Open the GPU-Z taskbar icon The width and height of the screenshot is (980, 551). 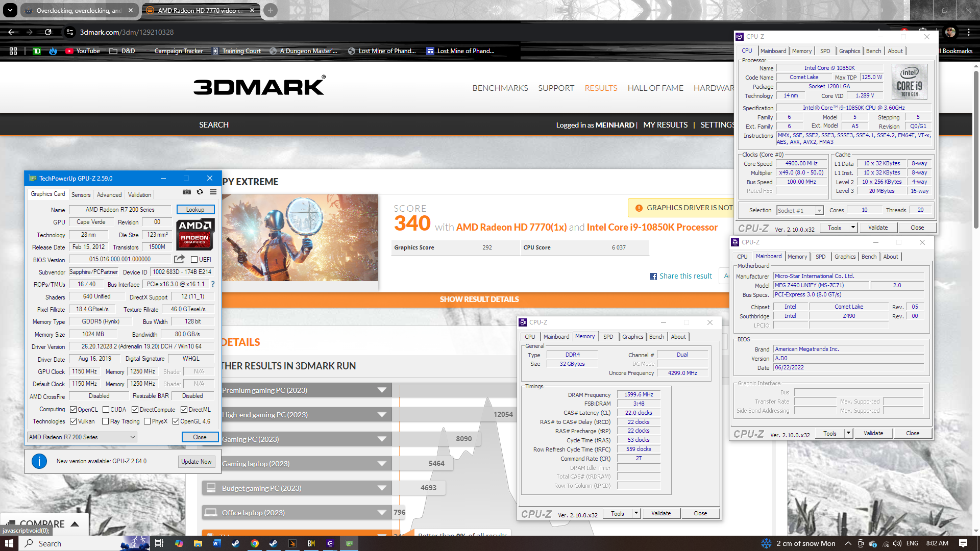pyautogui.click(x=349, y=543)
